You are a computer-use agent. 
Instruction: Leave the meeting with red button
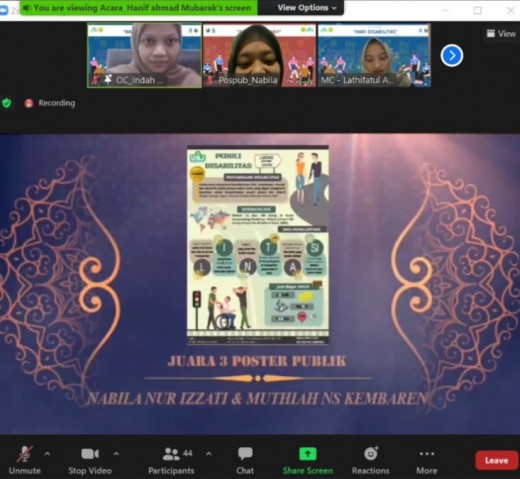[x=496, y=460]
